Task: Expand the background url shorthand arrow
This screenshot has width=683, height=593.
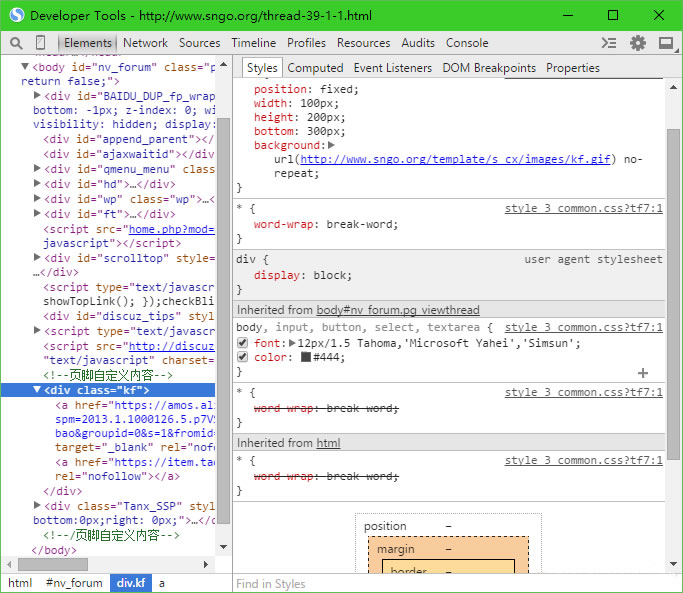Action: tap(331, 145)
